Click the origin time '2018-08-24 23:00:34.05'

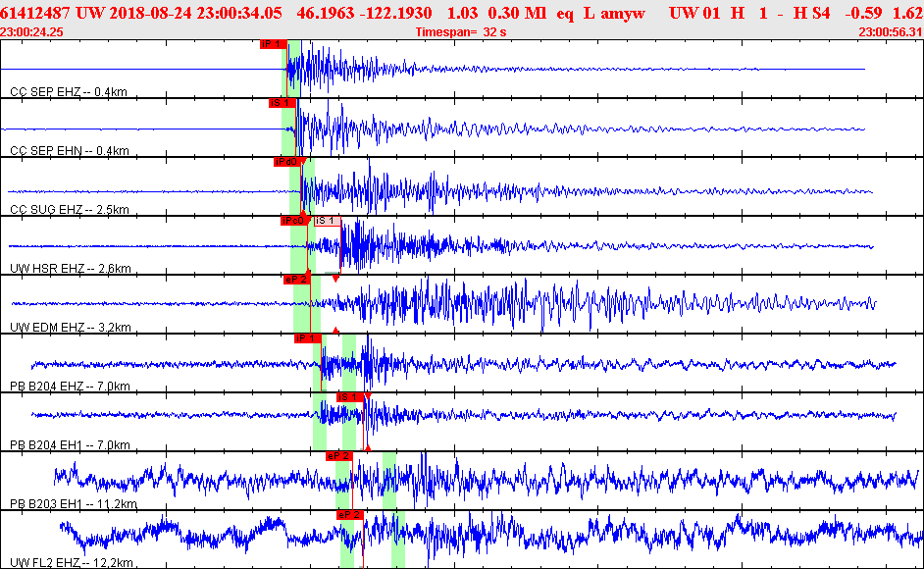click(195, 13)
